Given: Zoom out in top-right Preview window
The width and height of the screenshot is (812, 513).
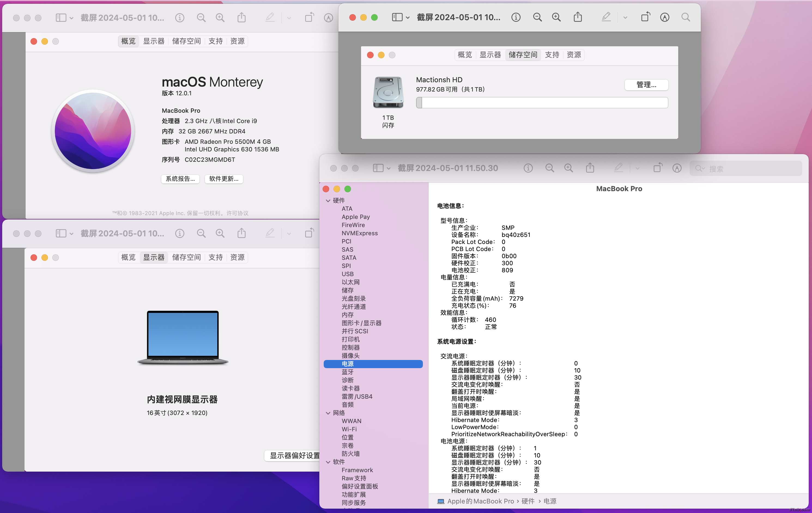Looking at the screenshot, I should [x=537, y=17].
